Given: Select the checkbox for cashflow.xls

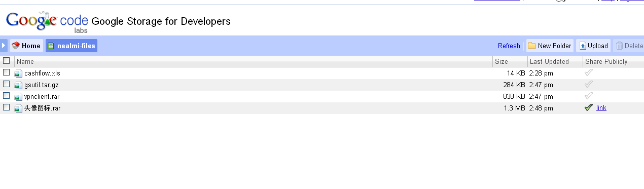Looking at the screenshot, I should pyautogui.click(x=7, y=72).
